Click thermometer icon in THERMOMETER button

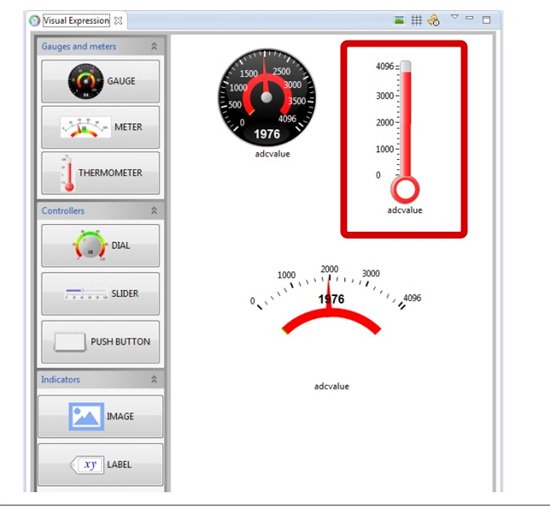tap(68, 173)
